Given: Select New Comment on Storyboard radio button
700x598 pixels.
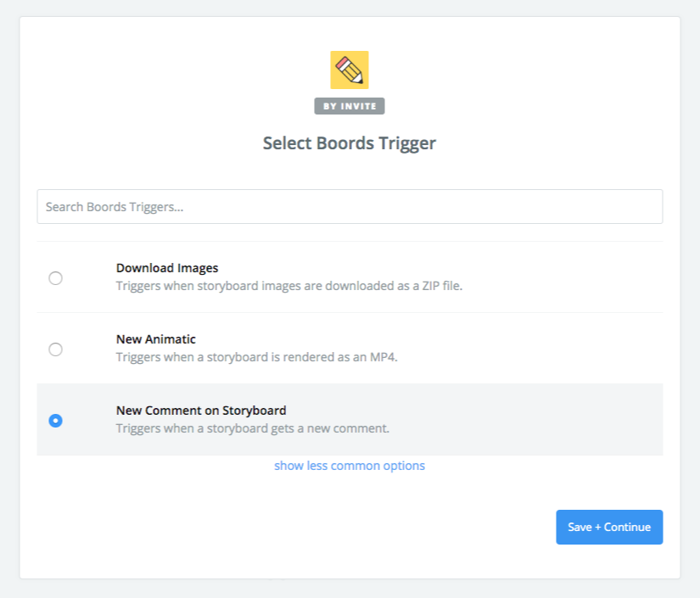Looking at the screenshot, I should pyautogui.click(x=55, y=421).
